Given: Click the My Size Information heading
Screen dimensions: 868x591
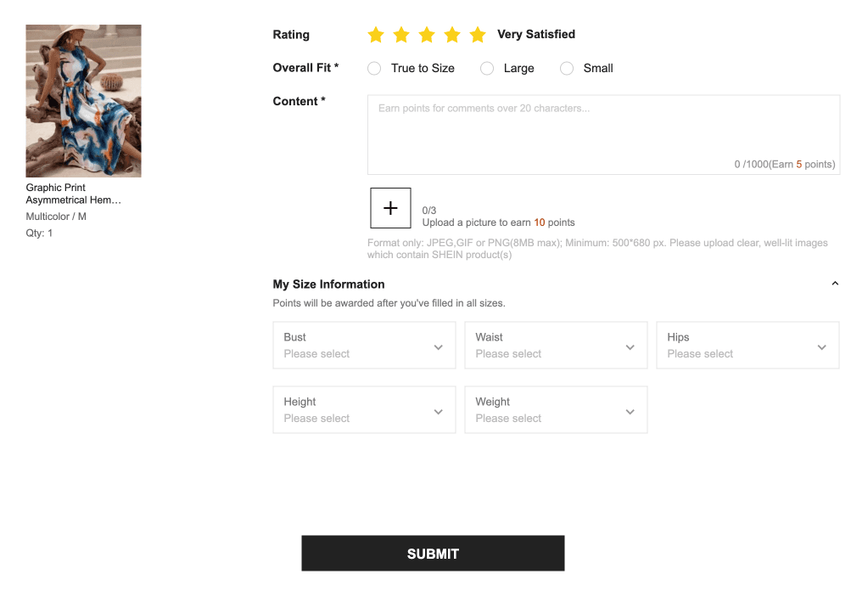Looking at the screenshot, I should tap(328, 284).
